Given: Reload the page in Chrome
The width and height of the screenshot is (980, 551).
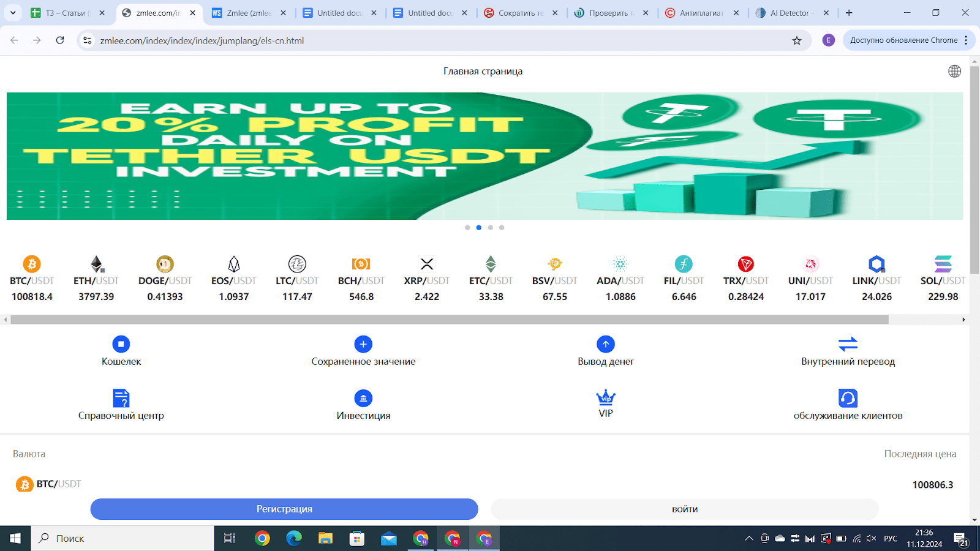Looking at the screenshot, I should (x=60, y=40).
